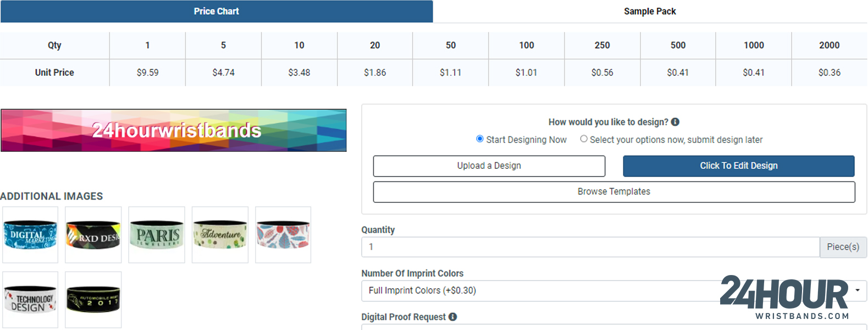This screenshot has height=330, width=868.
Task: Select the Start Designing Now option
Action: [480, 139]
